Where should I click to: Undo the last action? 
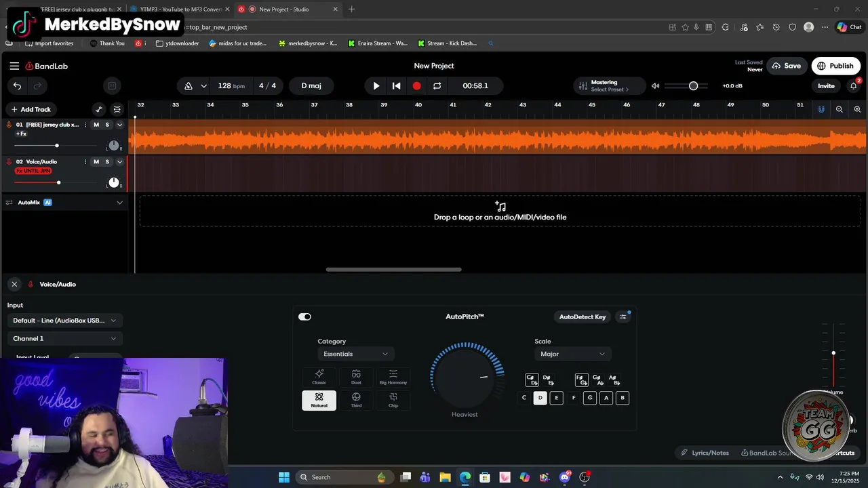pyautogui.click(x=17, y=85)
